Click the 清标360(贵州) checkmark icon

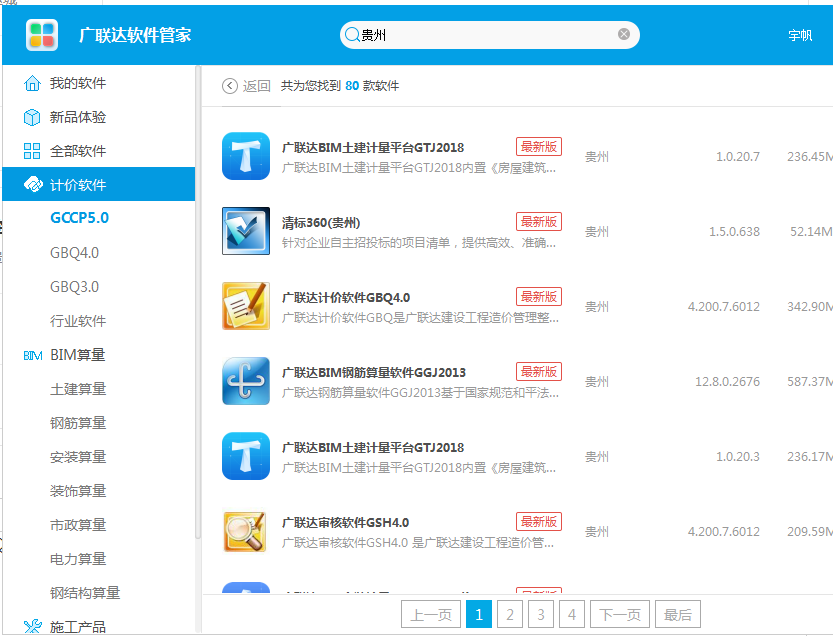pos(245,231)
